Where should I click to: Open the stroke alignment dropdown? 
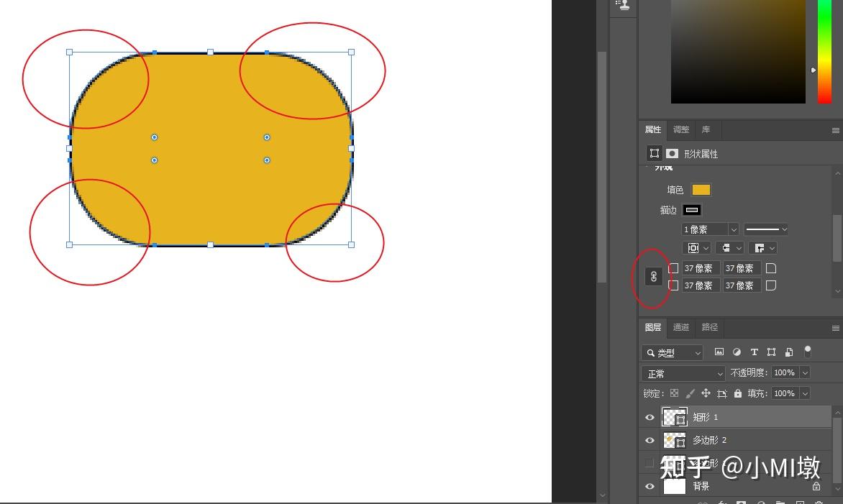[x=697, y=248]
